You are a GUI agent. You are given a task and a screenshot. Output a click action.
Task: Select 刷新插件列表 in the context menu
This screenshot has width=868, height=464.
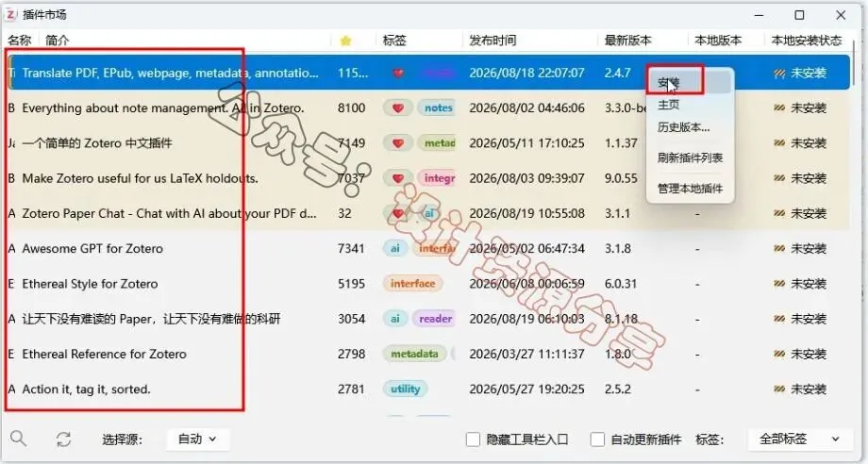point(690,157)
